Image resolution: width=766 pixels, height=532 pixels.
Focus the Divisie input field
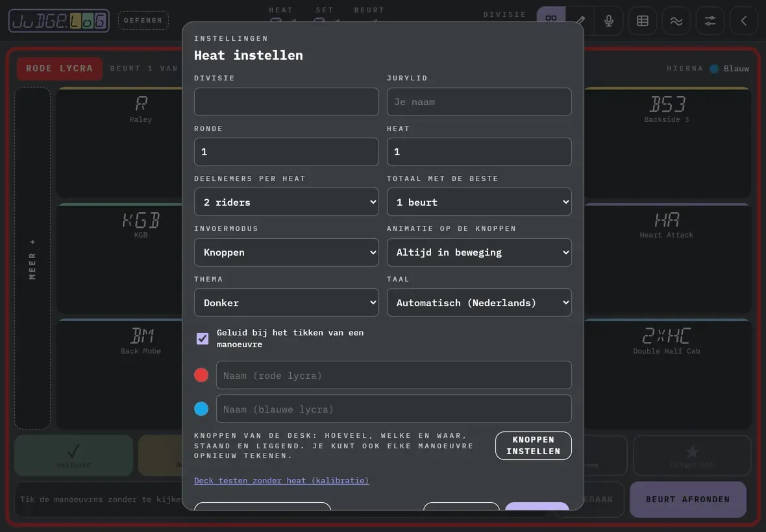pyautogui.click(x=286, y=101)
